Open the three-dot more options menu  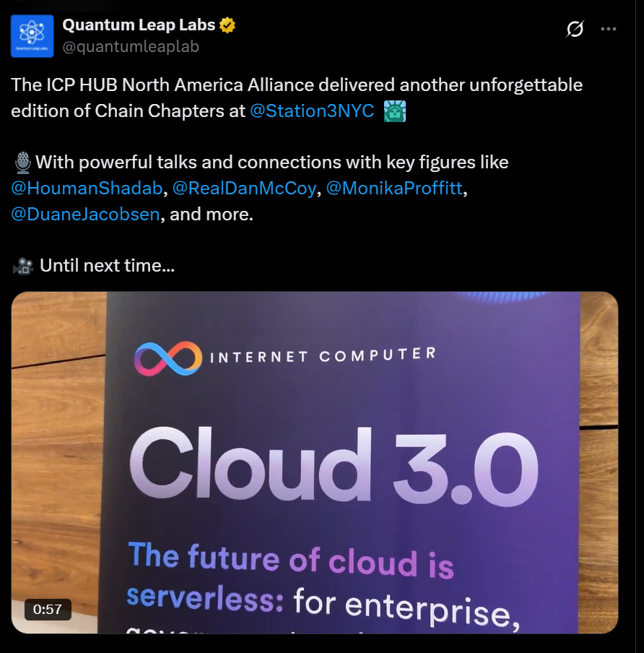coord(608,29)
